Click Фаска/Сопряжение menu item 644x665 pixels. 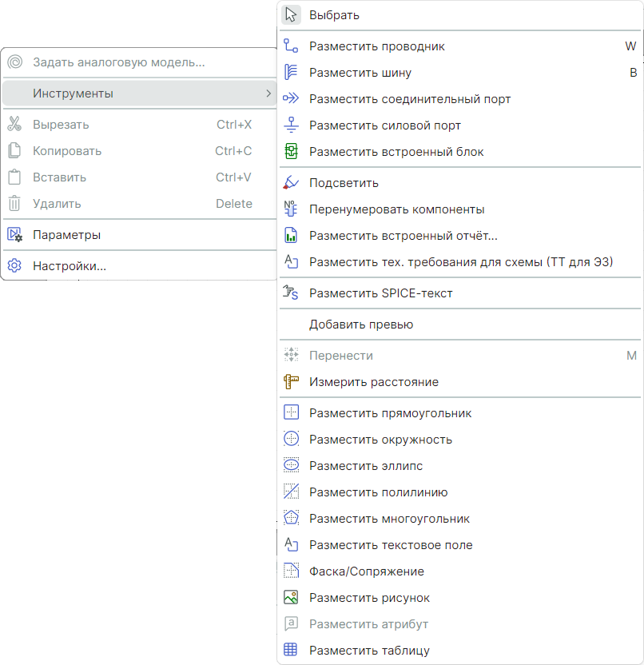[366, 571]
